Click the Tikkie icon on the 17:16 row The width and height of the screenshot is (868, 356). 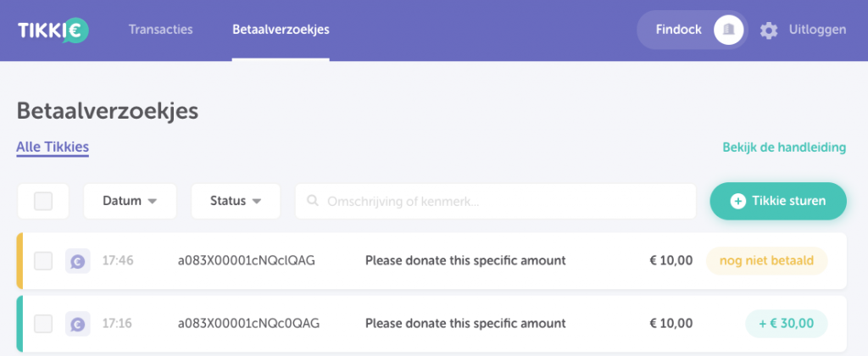77,323
